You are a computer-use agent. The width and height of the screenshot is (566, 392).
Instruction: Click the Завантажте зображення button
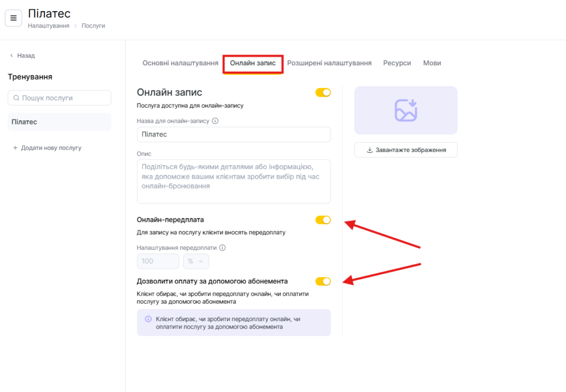coord(406,150)
